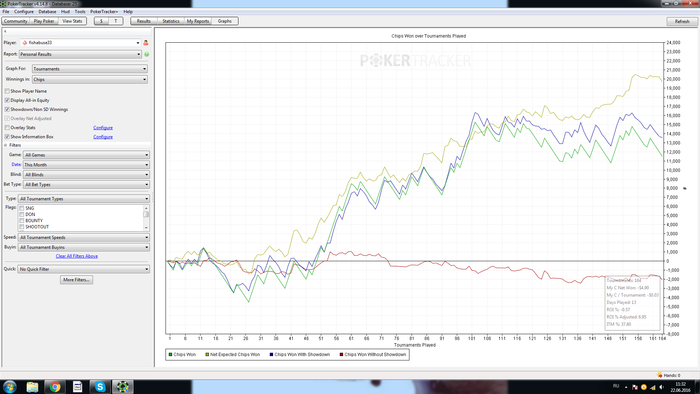Screen dimensions: 700x394
Task: Open the File menu
Action: tap(6, 12)
